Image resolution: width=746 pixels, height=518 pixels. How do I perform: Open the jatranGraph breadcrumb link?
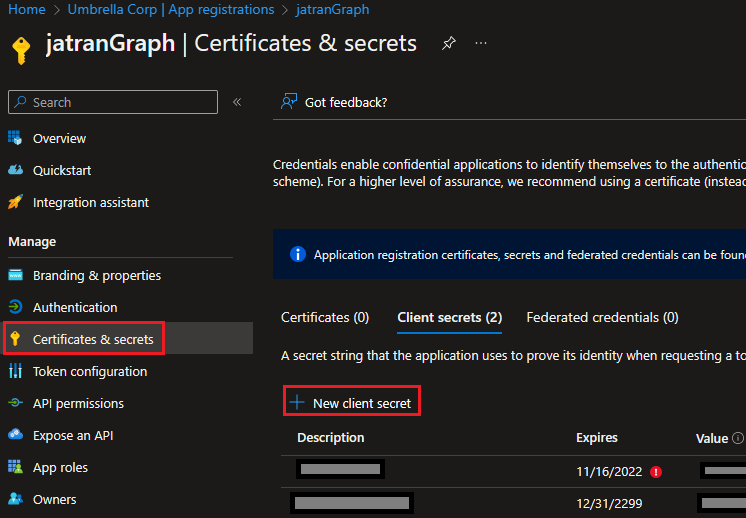point(333,10)
